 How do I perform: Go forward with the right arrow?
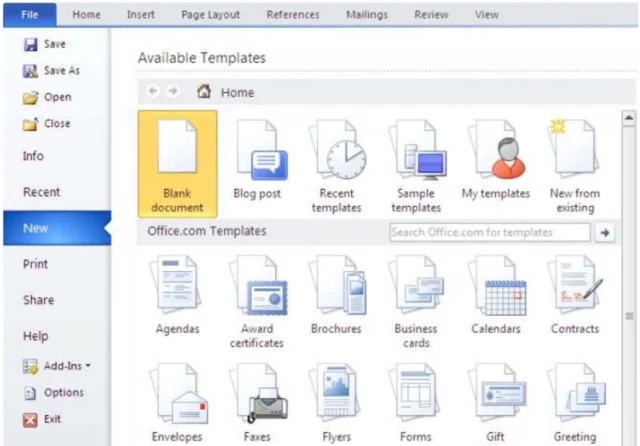173,91
